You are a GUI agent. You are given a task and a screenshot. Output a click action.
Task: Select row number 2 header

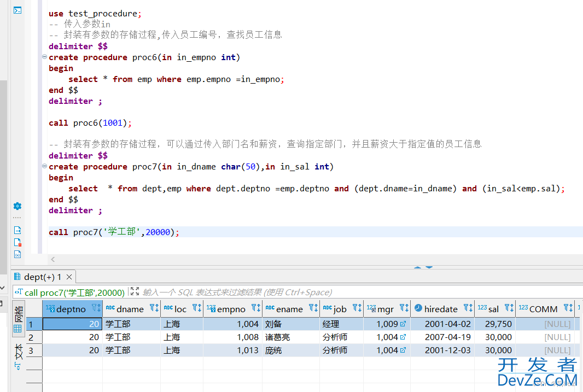(34, 337)
